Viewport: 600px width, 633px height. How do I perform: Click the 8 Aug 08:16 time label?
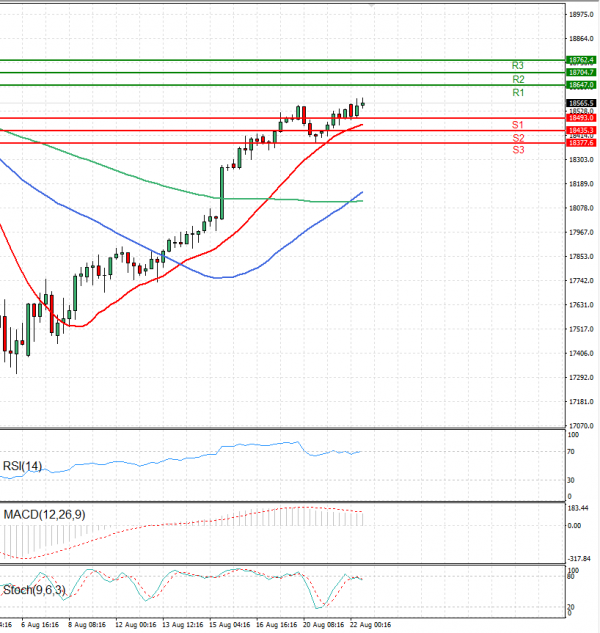pyautogui.click(x=87, y=625)
